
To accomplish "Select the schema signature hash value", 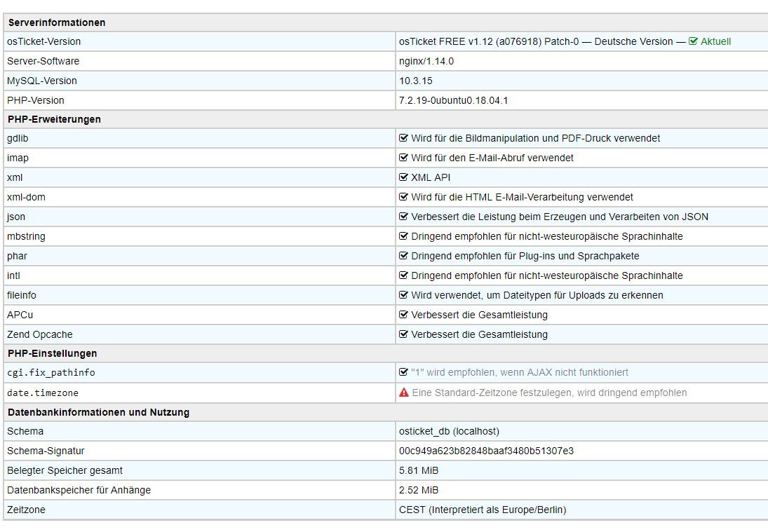I will coord(486,451).
